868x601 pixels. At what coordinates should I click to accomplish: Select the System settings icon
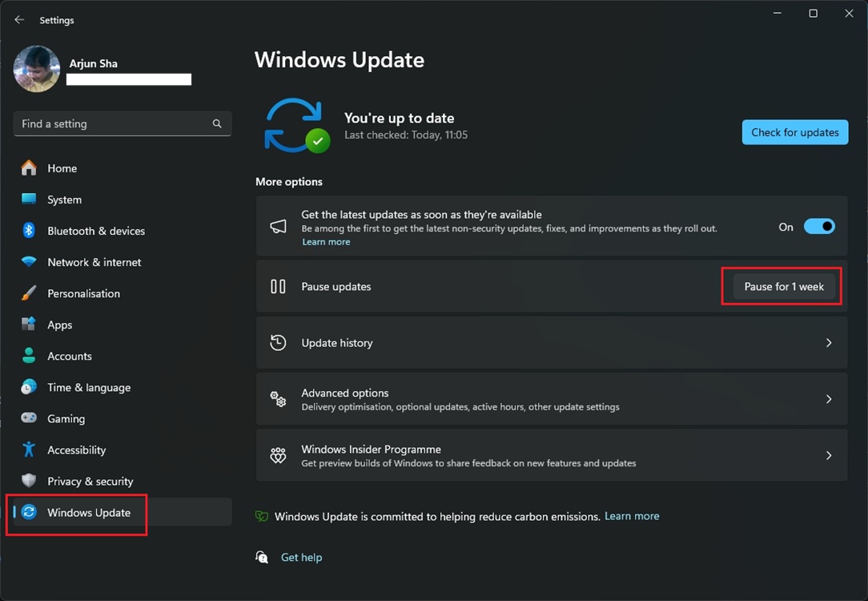pos(28,200)
